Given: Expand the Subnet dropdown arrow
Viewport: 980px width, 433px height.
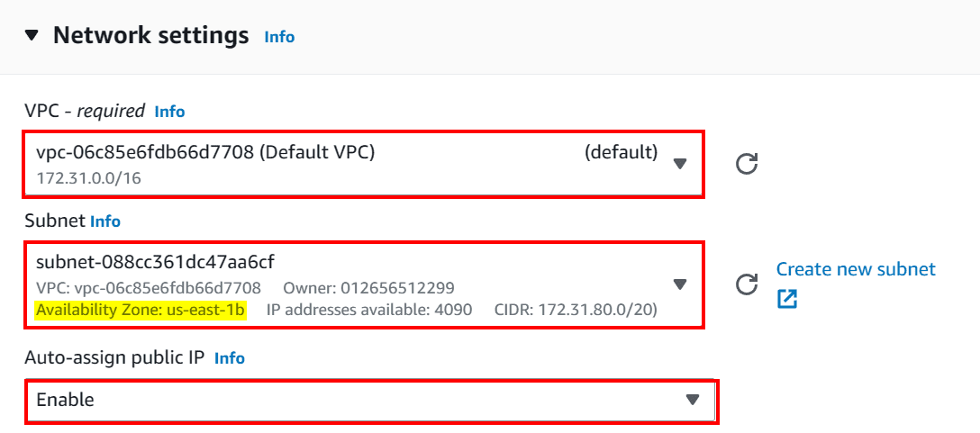Looking at the screenshot, I should click(x=681, y=284).
